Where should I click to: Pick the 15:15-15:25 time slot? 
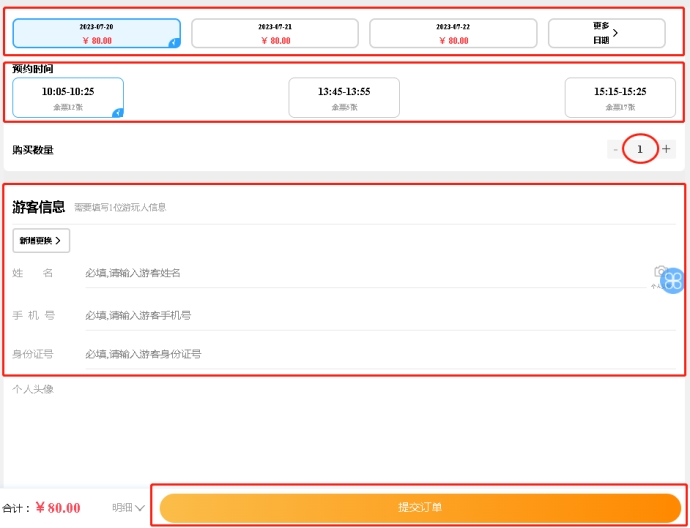(620, 97)
